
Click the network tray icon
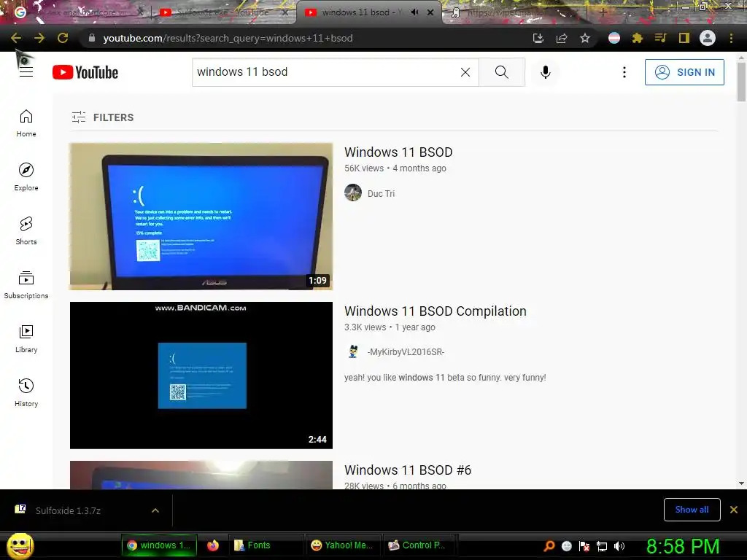point(602,546)
